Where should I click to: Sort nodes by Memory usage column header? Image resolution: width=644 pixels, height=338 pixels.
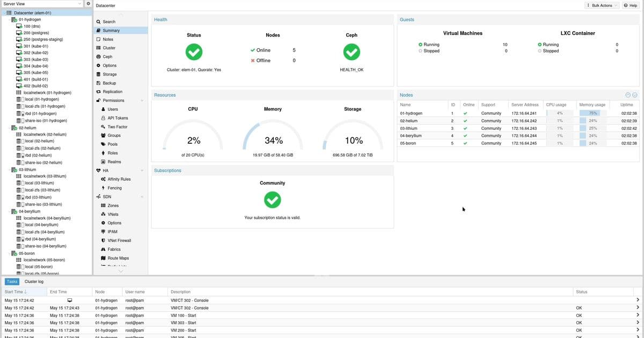pyautogui.click(x=592, y=105)
